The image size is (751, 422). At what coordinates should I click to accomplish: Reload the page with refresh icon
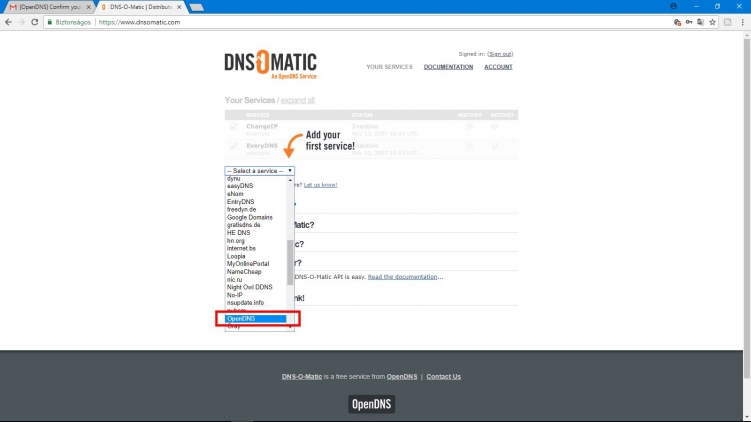click(x=34, y=22)
